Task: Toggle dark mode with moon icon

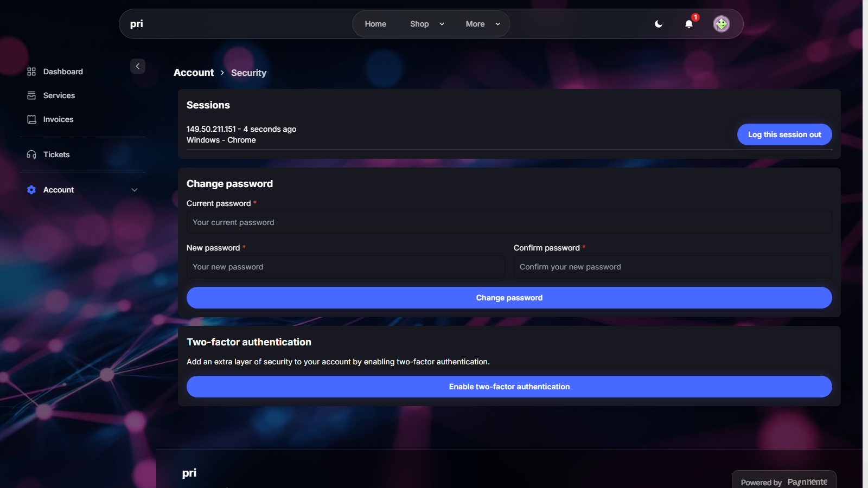Action: pos(659,24)
